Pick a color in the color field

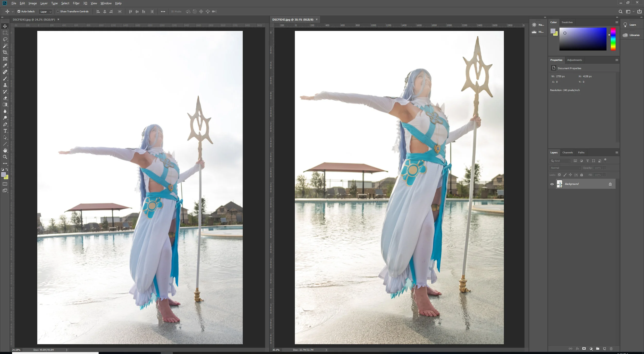(x=583, y=39)
